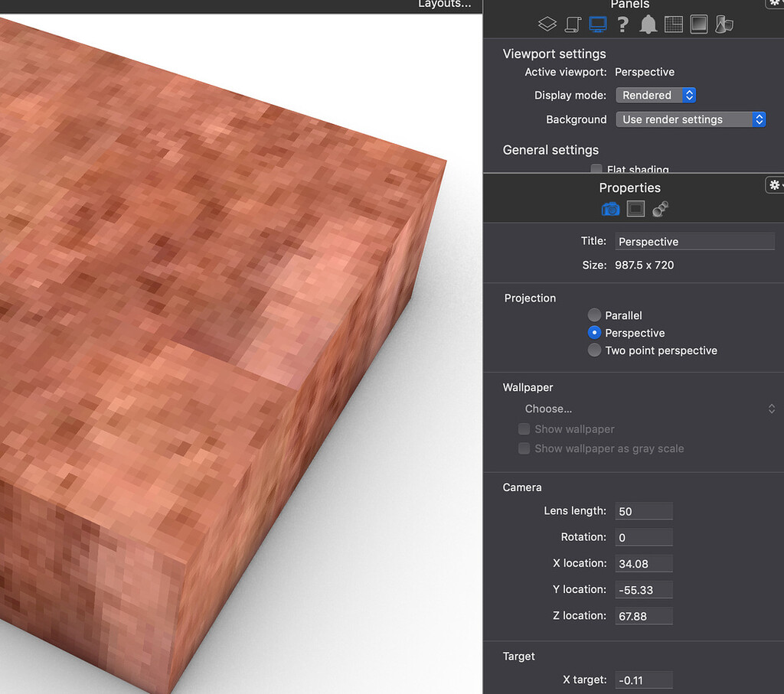784x694 pixels.
Task: Select the Two point perspective option
Action: click(x=594, y=350)
